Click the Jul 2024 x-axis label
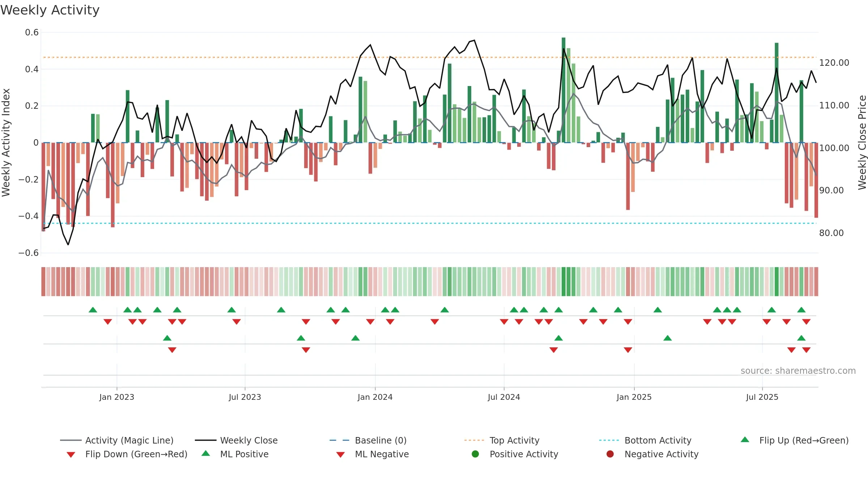The image size is (868, 488). (x=504, y=397)
